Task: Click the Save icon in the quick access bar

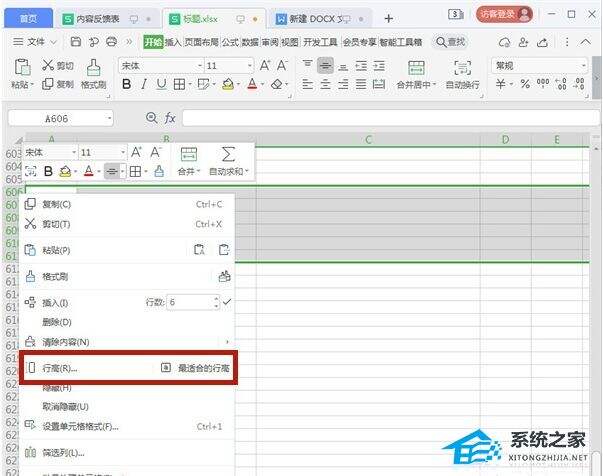Action: point(76,42)
